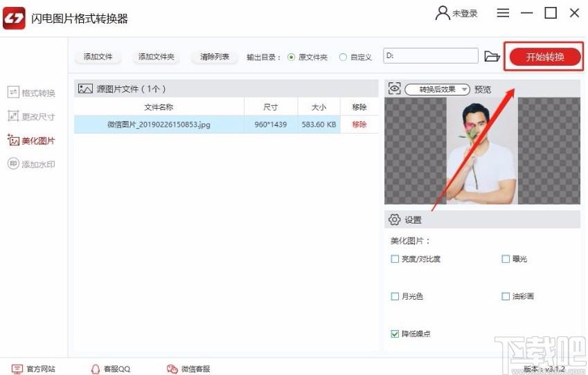Click the 格式转换 sidebar icon
Screen dimensions: 588x375
click(x=13, y=93)
